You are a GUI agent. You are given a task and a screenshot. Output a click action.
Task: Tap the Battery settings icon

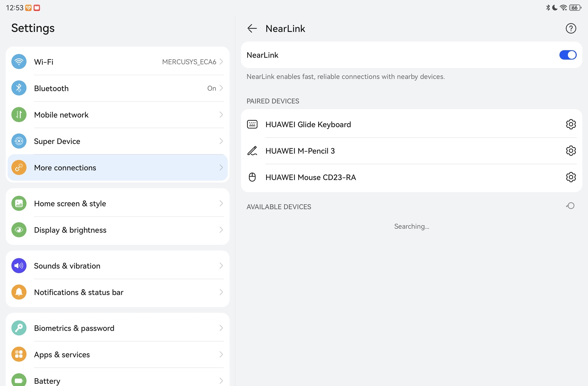click(x=19, y=380)
